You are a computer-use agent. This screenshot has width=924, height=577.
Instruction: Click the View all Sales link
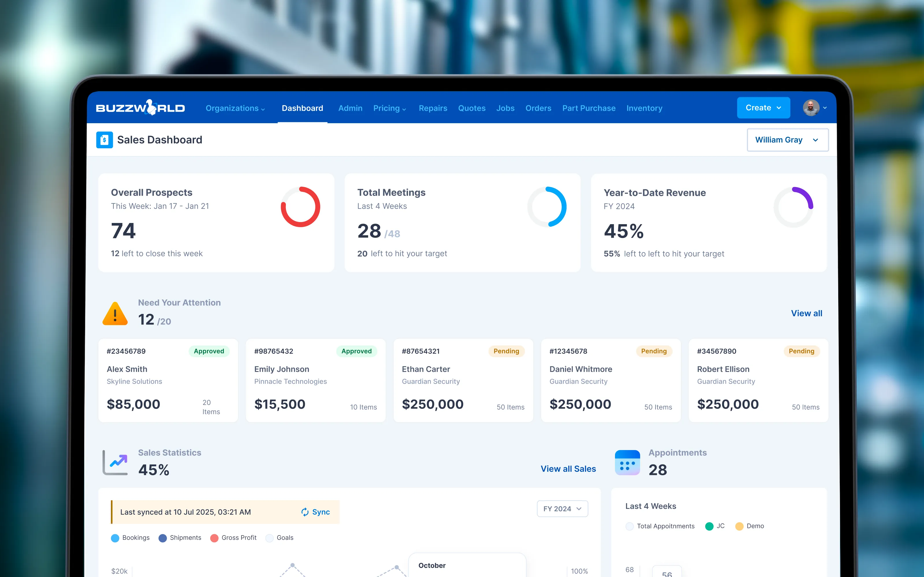pos(568,469)
